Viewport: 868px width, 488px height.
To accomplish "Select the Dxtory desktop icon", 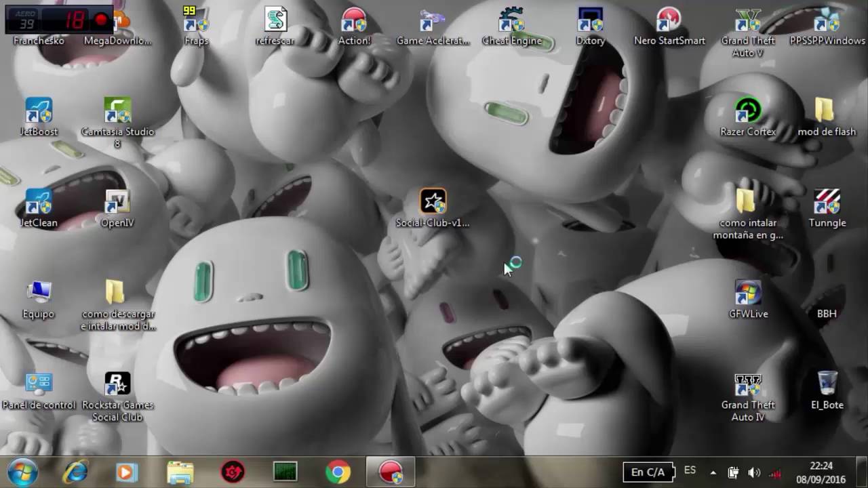I will pyautogui.click(x=591, y=26).
